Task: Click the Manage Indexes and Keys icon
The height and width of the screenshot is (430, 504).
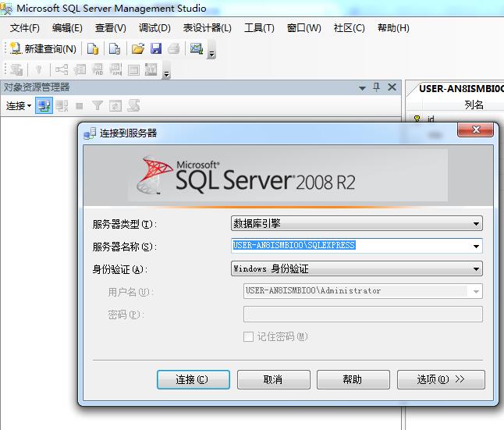Action: click(x=80, y=69)
